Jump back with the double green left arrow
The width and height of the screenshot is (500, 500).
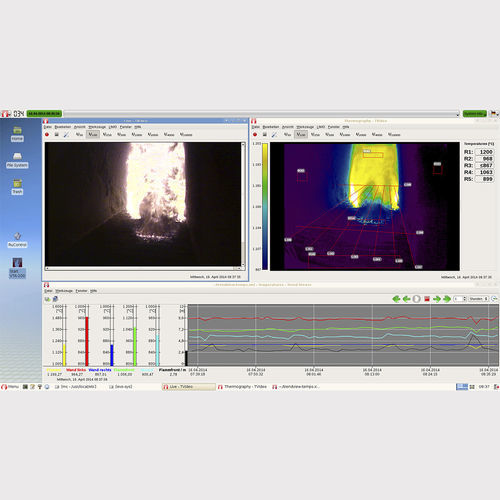tap(396, 299)
